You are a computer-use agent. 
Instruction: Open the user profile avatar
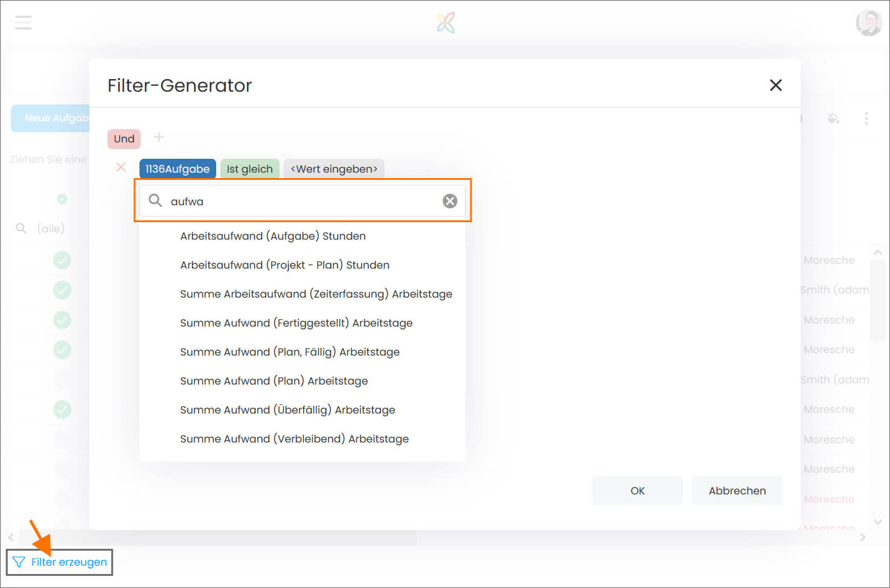tap(868, 23)
